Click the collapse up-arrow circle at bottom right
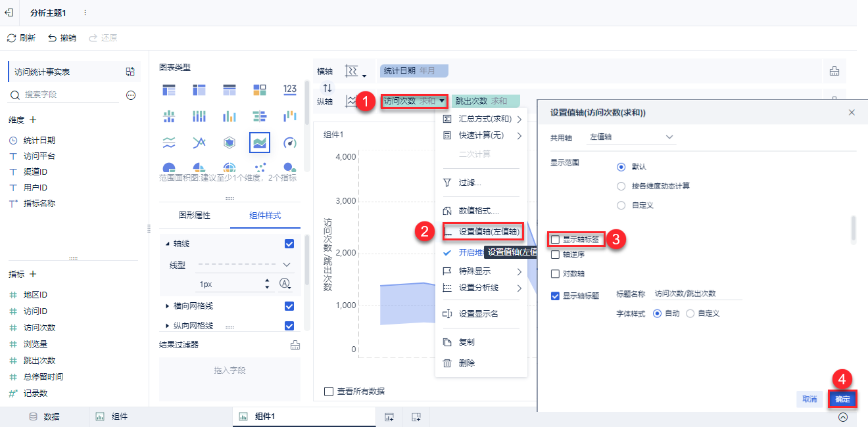This screenshot has width=868, height=427. [843, 416]
